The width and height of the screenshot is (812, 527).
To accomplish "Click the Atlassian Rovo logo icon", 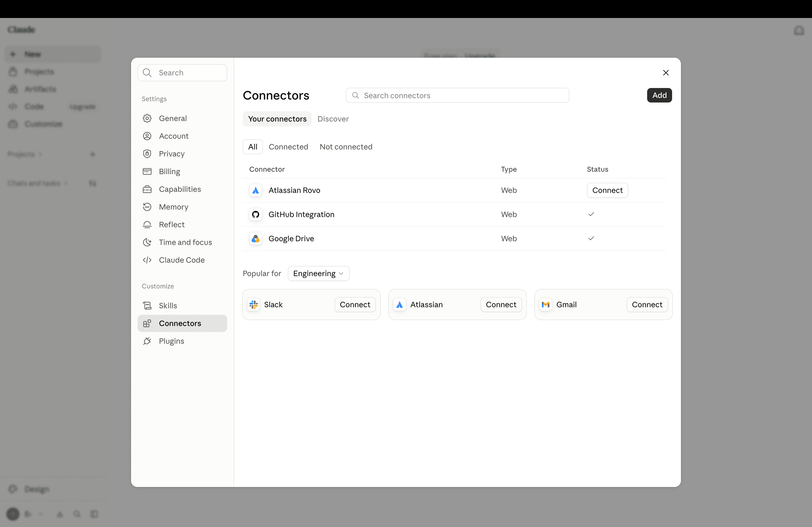I will 256,190.
